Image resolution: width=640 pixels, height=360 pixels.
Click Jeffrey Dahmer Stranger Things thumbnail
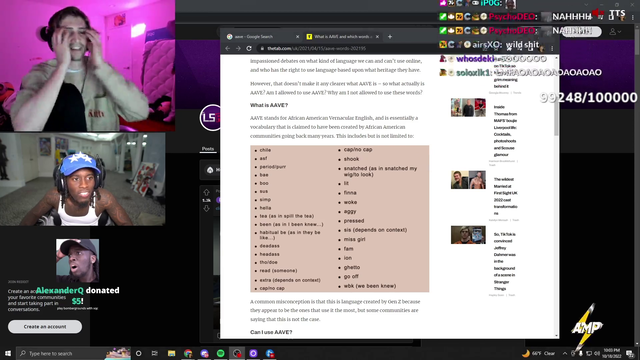click(468, 235)
